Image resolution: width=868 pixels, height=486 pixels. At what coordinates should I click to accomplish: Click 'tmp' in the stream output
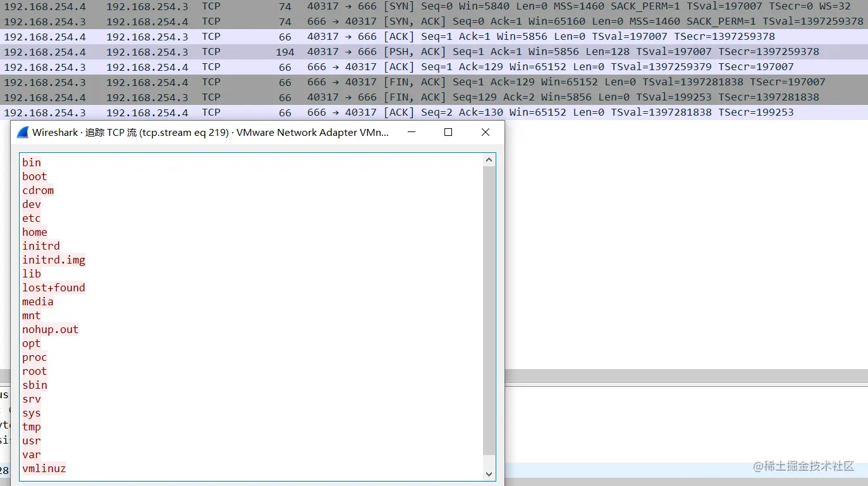[32, 427]
